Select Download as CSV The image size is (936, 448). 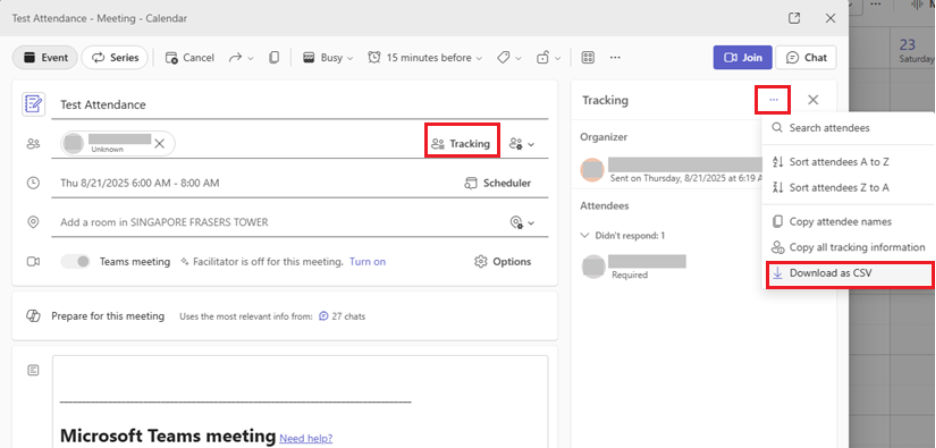pos(849,274)
